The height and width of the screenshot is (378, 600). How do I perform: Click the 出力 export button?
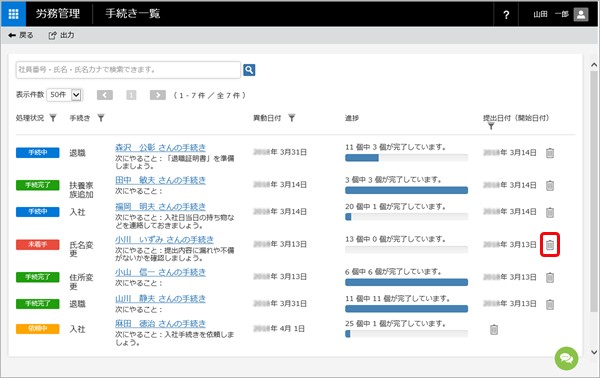61,35
